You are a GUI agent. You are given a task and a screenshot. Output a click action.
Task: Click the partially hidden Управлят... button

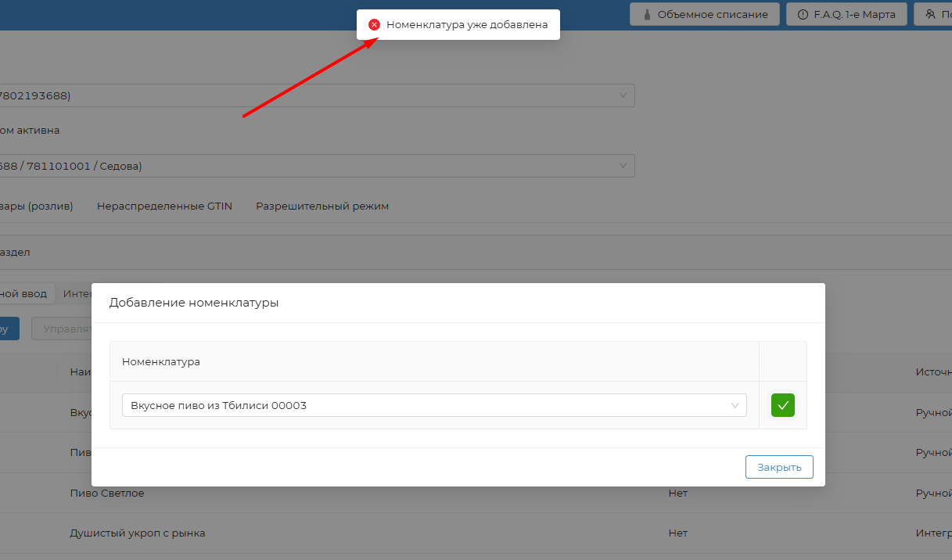pyautogui.click(x=63, y=329)
